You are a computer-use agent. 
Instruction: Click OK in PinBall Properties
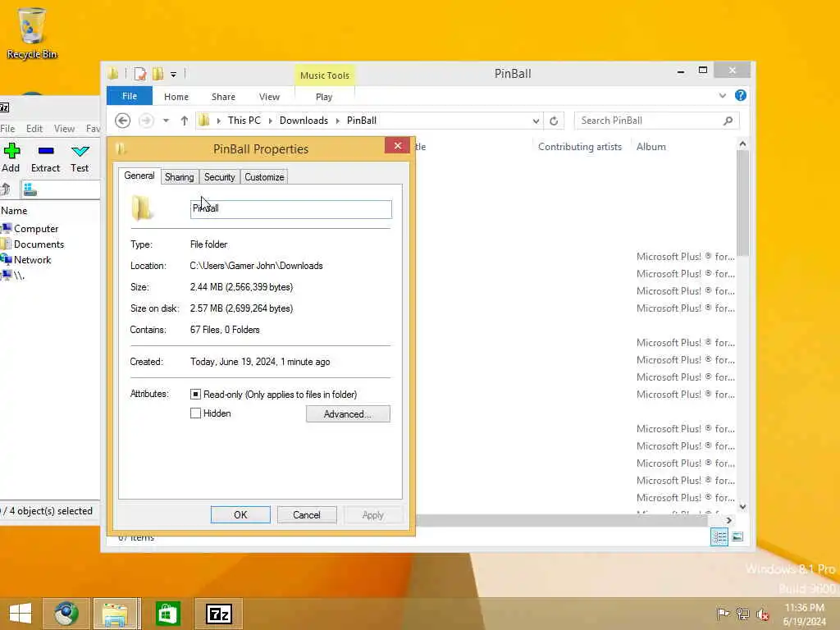[240, 515]
